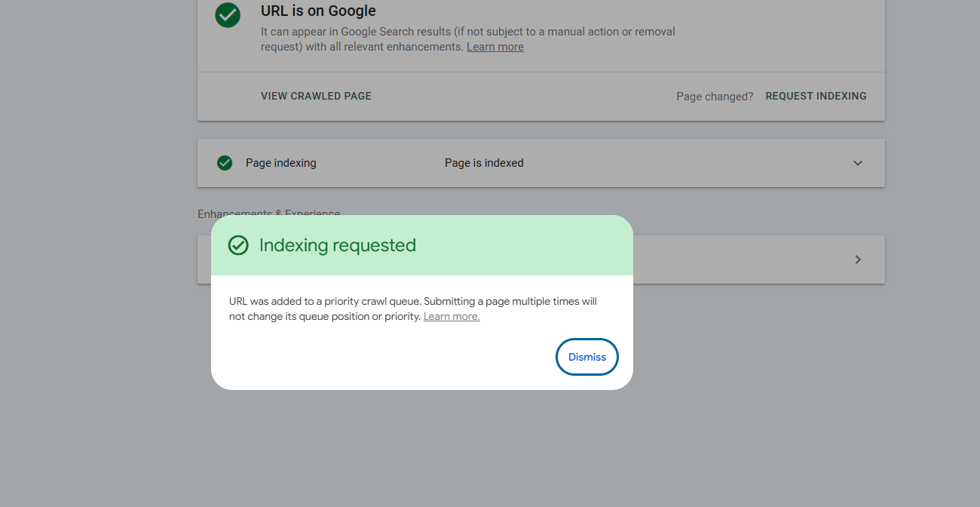The height and width of the screenshot is (507, 980).
Task: Dismiss the Indexing requested dialog
Action: 587,357
